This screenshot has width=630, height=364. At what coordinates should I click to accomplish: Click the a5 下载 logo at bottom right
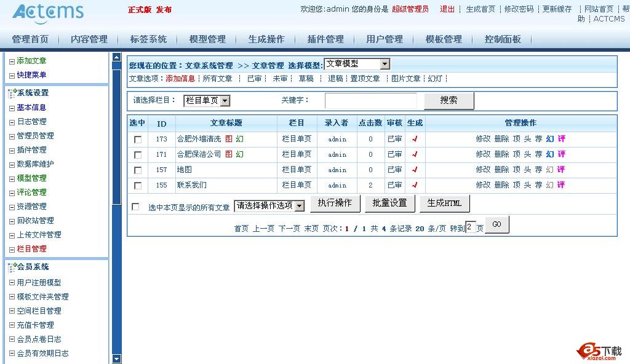[x=599, y=350]
